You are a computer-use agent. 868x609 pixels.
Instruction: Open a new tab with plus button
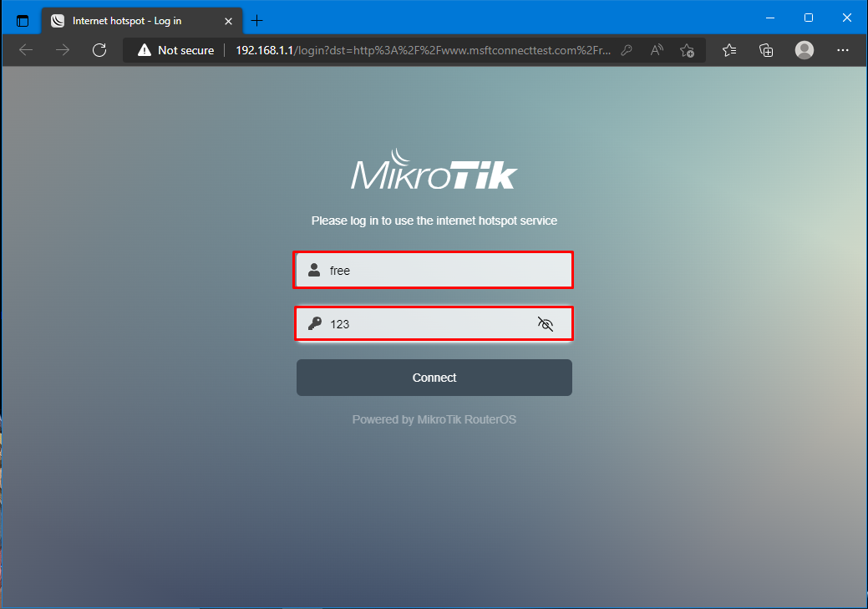click(256, 21)
